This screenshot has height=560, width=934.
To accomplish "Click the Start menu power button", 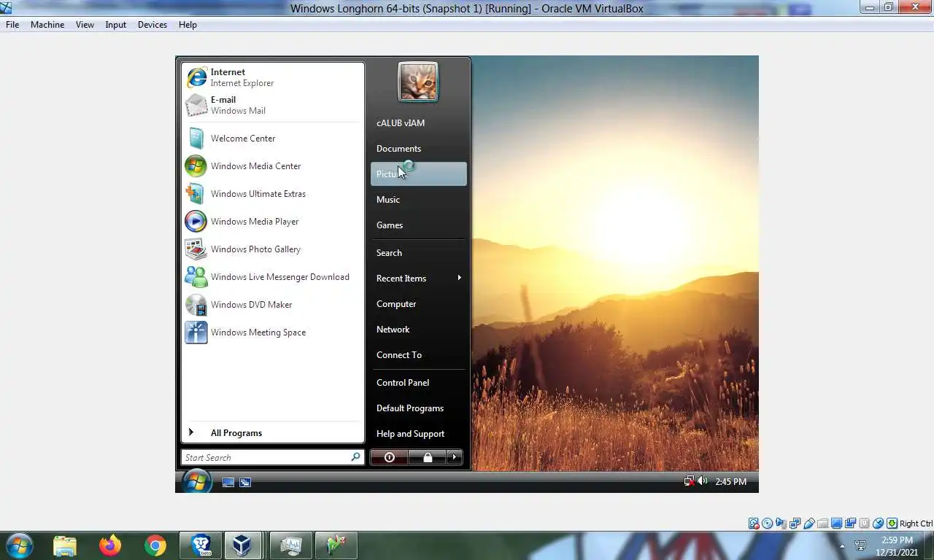I will click(x=389, y=457).
